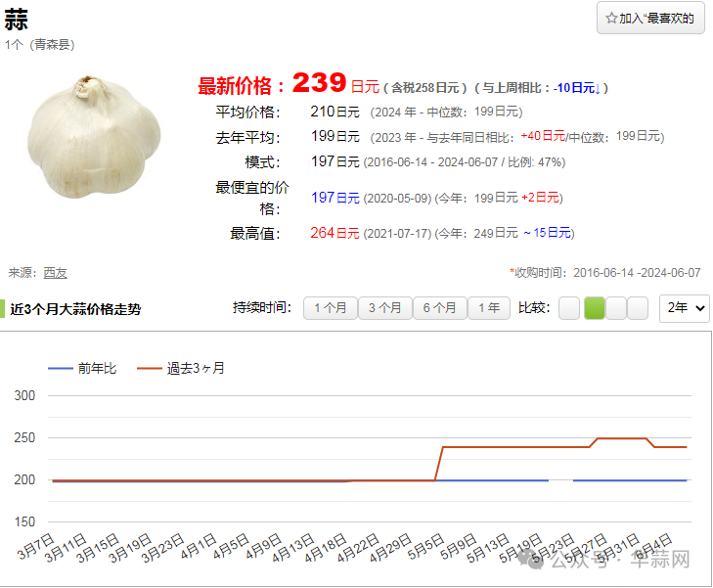Click the latest price 239 value
The image size is (713, 588).
pos(319,82)
